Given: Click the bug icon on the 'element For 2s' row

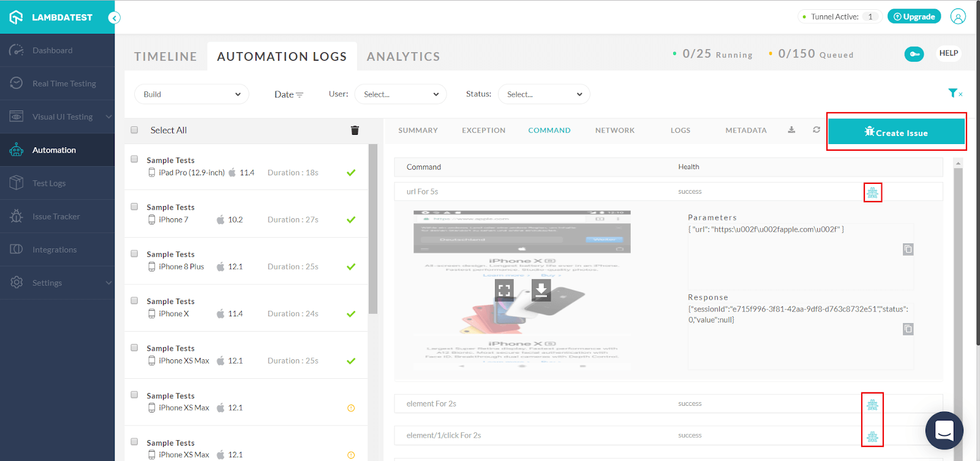Looking at the screenshot, I should pos(872,405).
